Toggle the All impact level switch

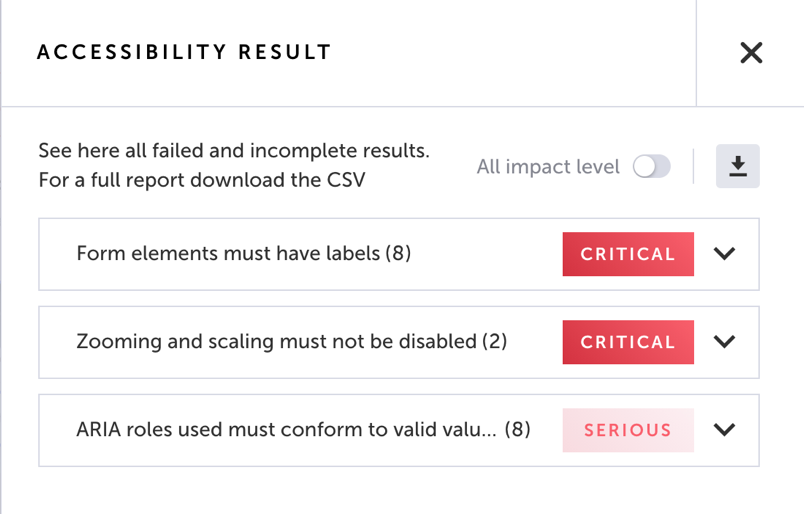651,166
